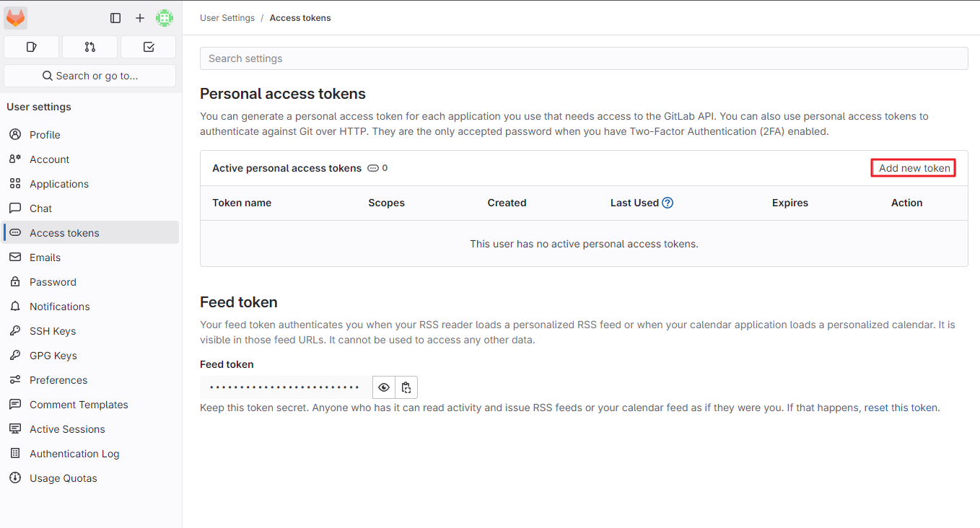Open Notifications settings

pyautogui.click(x=91, y=307)
